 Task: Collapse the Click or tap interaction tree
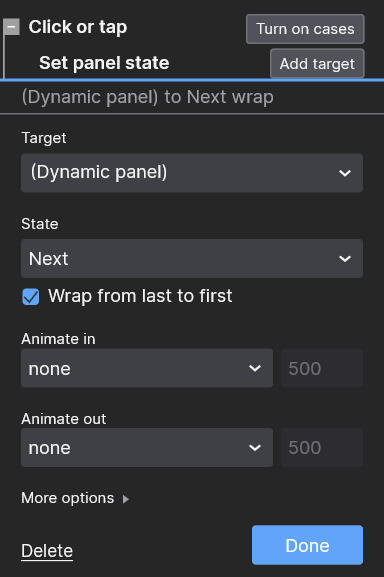tap(12, 27)
